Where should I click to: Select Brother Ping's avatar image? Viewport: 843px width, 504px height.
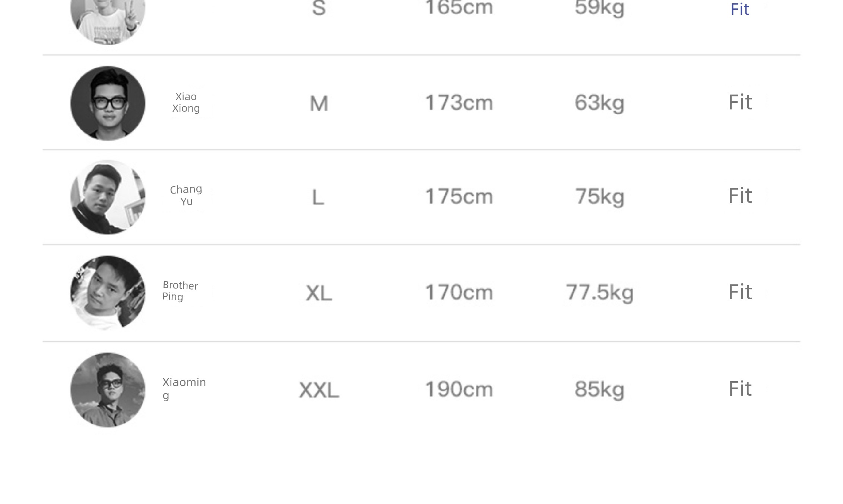coord(108,293)
